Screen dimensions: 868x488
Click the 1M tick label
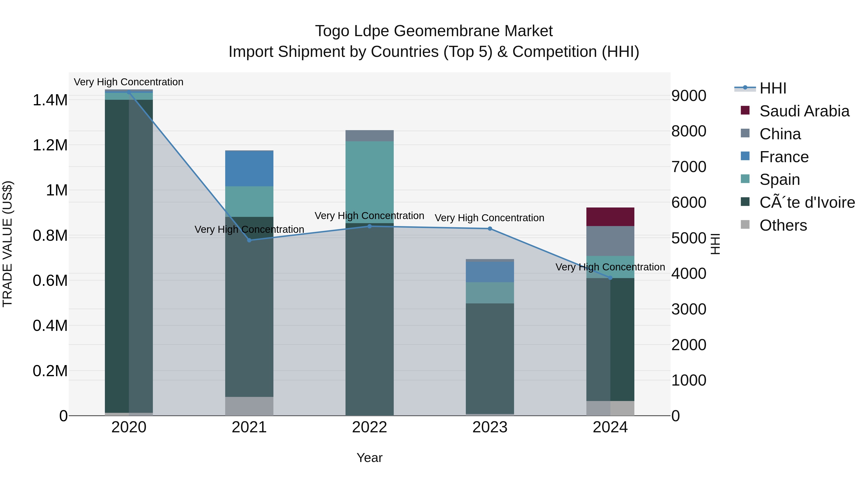point(57,190)
